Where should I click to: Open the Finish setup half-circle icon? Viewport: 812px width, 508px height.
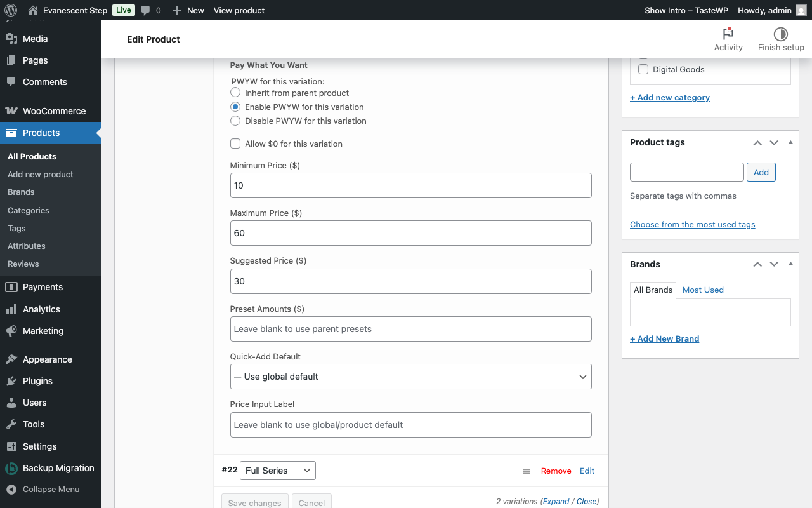781,34
